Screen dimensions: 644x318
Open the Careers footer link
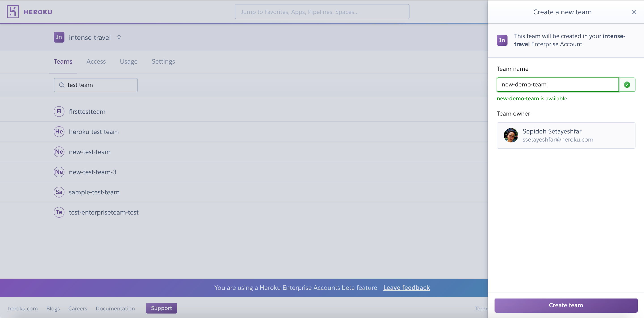(x=78, y=309)
